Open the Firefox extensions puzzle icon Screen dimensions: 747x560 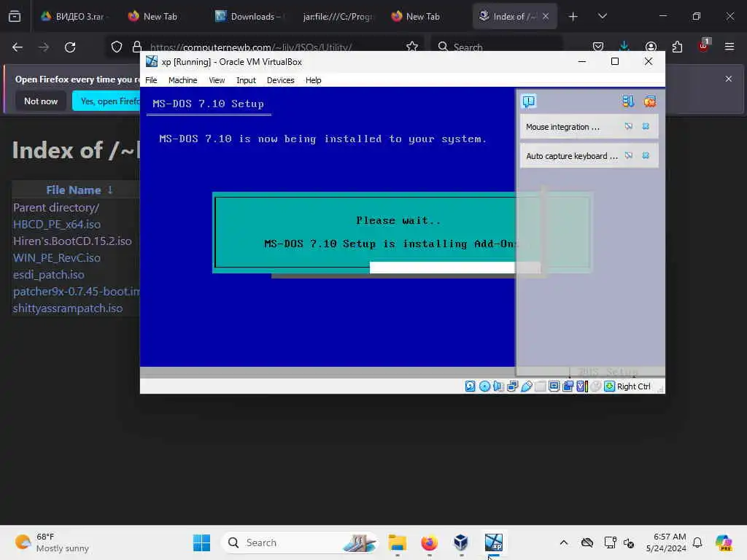(x=677, y=47)
